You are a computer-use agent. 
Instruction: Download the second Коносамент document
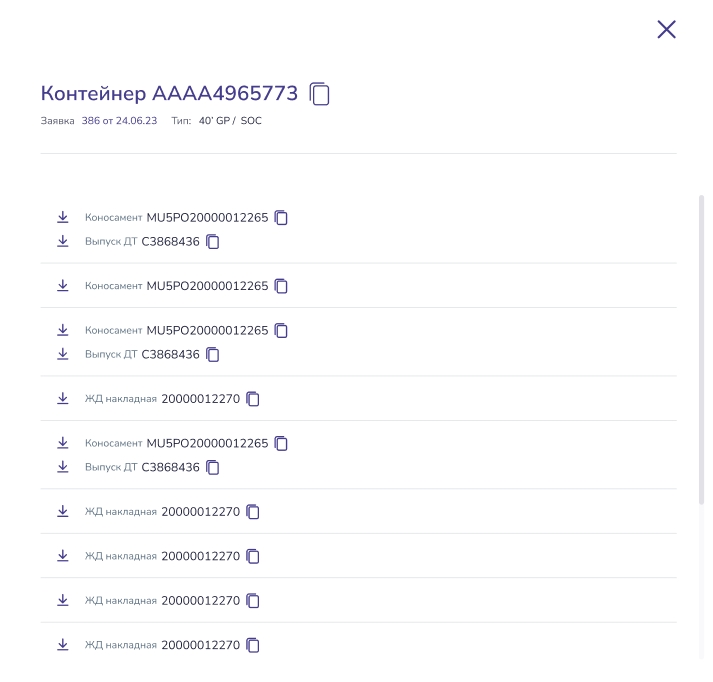pos(63,286)
